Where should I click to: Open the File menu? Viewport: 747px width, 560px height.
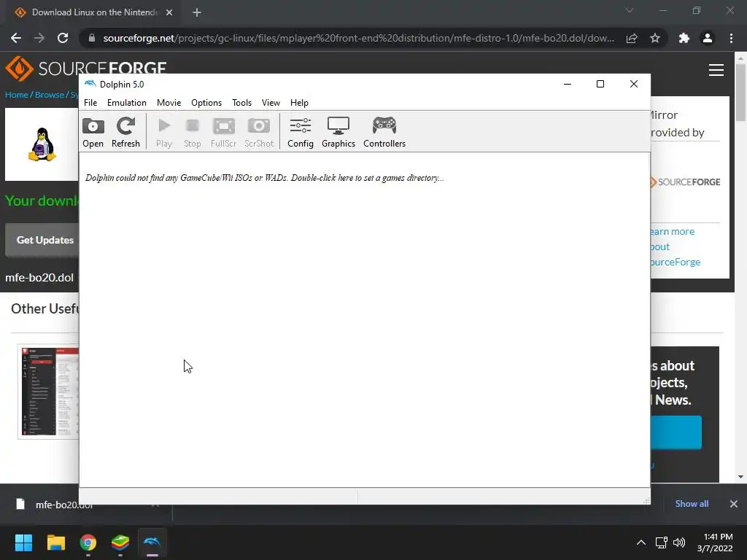click(x=90, y=102)
